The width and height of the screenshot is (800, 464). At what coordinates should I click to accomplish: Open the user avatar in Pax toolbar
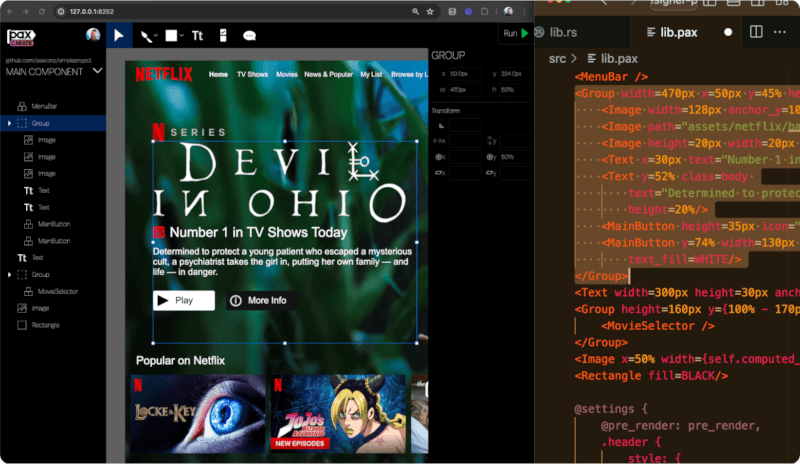[x=93, y=35]
